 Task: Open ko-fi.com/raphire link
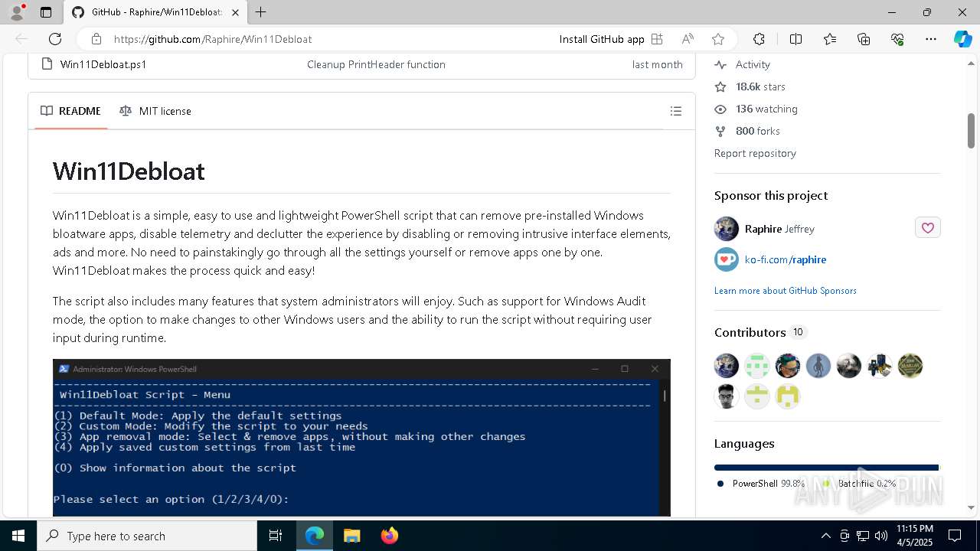786,259
